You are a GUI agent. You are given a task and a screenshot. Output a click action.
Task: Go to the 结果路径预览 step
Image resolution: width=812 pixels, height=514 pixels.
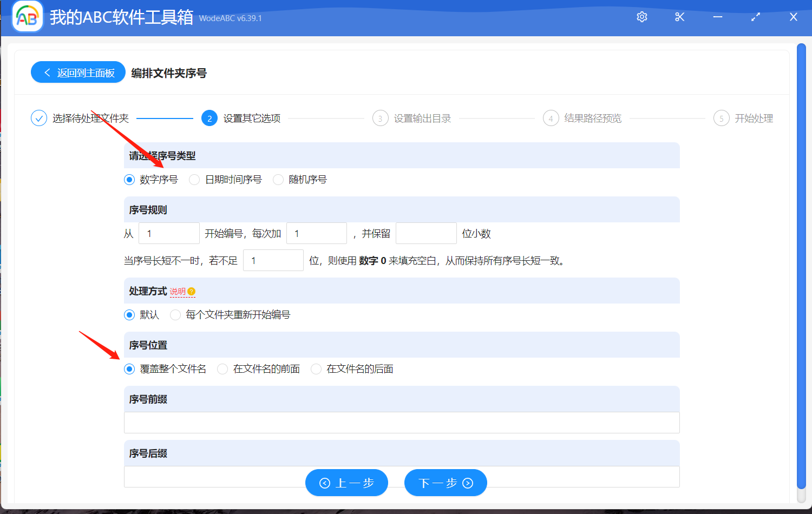point(551,118)
